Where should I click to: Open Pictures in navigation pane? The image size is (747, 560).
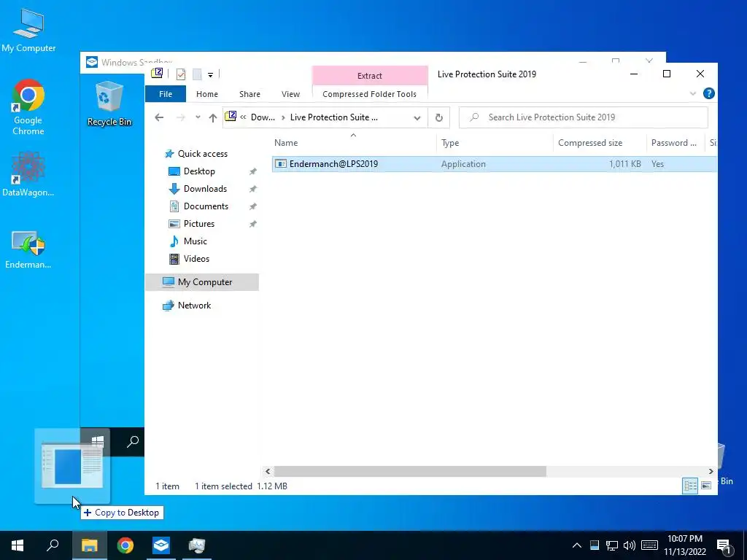(x=198, y=223)
